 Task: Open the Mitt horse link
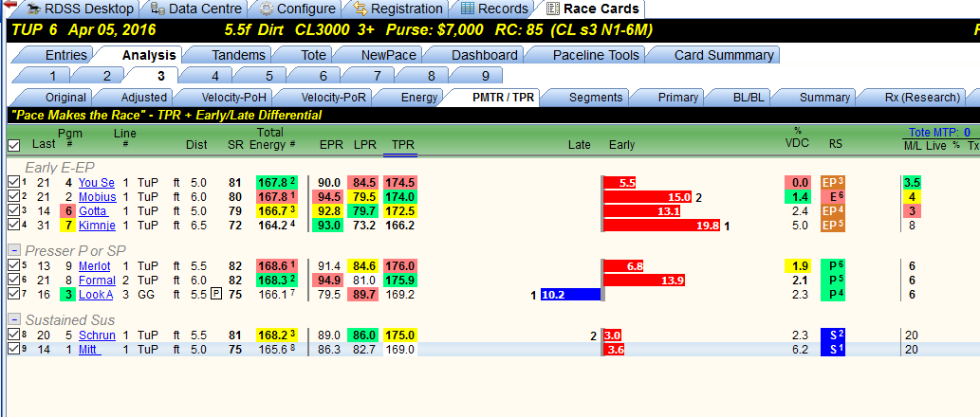click(x=89, y=350)
